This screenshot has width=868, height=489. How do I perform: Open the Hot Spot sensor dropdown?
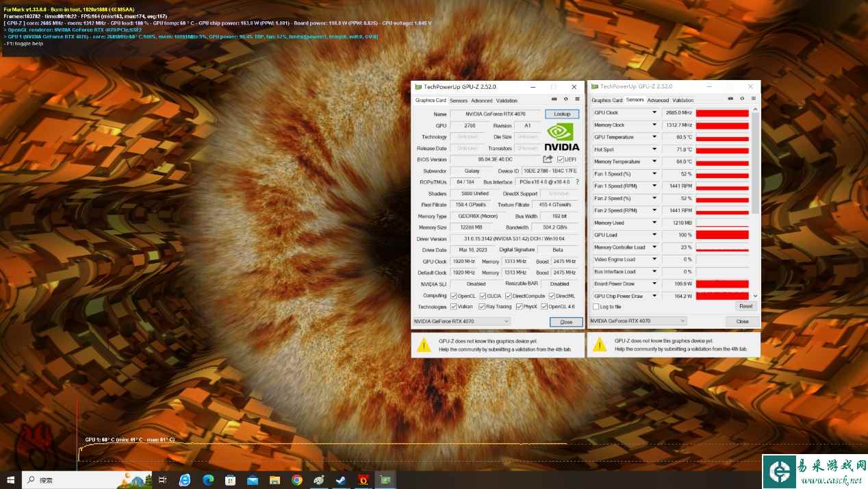tap(654, 149)
